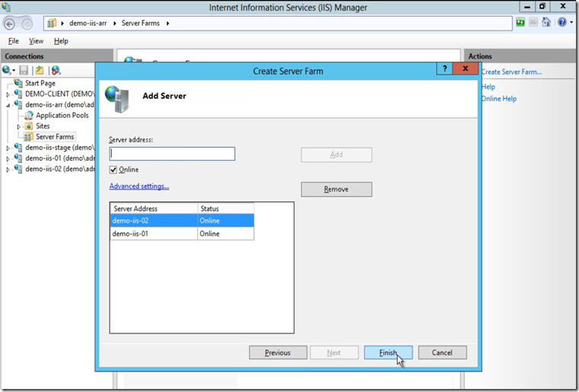Click the Back navigation arrow

pos(9,24)
